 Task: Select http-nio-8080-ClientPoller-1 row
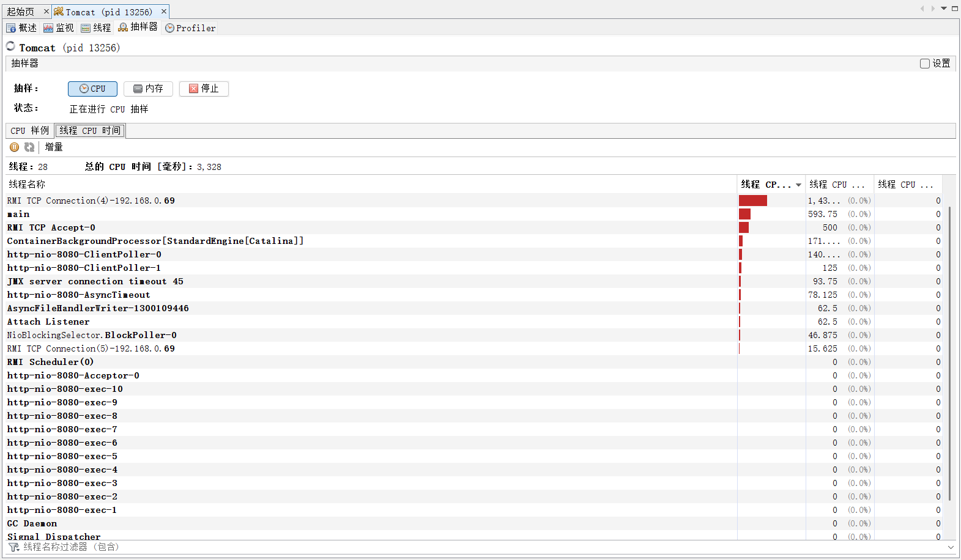474,268
